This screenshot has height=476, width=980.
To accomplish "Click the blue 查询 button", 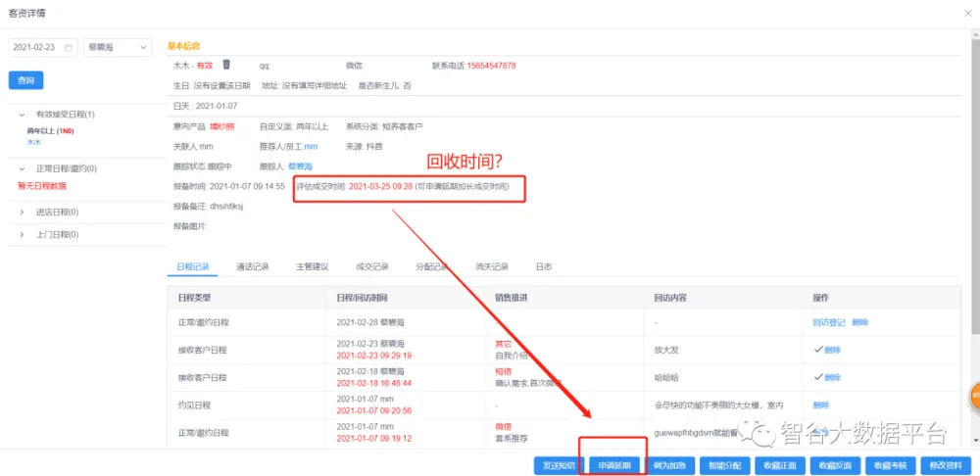I will 25,80.
